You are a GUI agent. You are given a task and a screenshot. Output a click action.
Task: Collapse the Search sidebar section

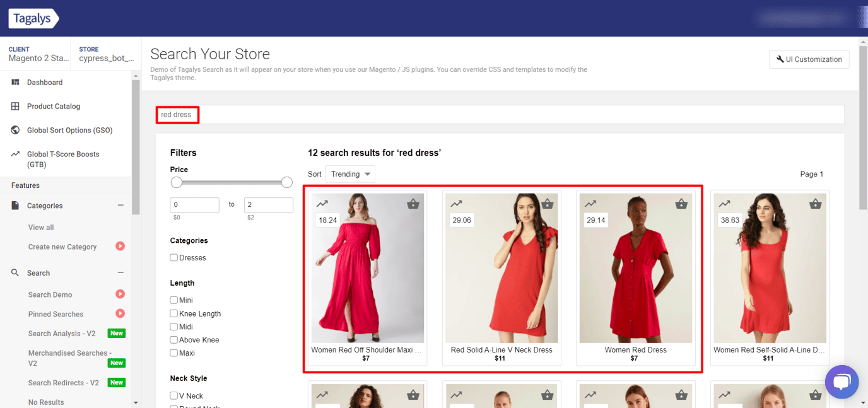click(120, 273)
